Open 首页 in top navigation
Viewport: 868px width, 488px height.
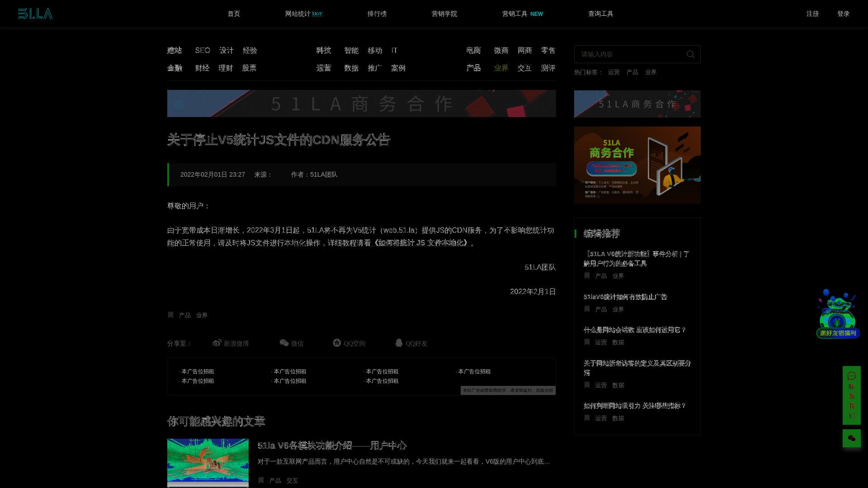[234, 14]
